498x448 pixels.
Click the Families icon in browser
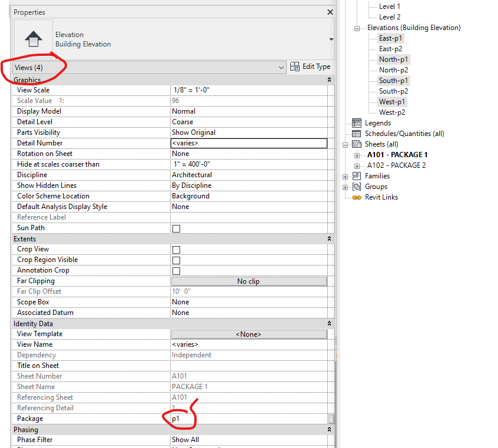pos(357,176)
